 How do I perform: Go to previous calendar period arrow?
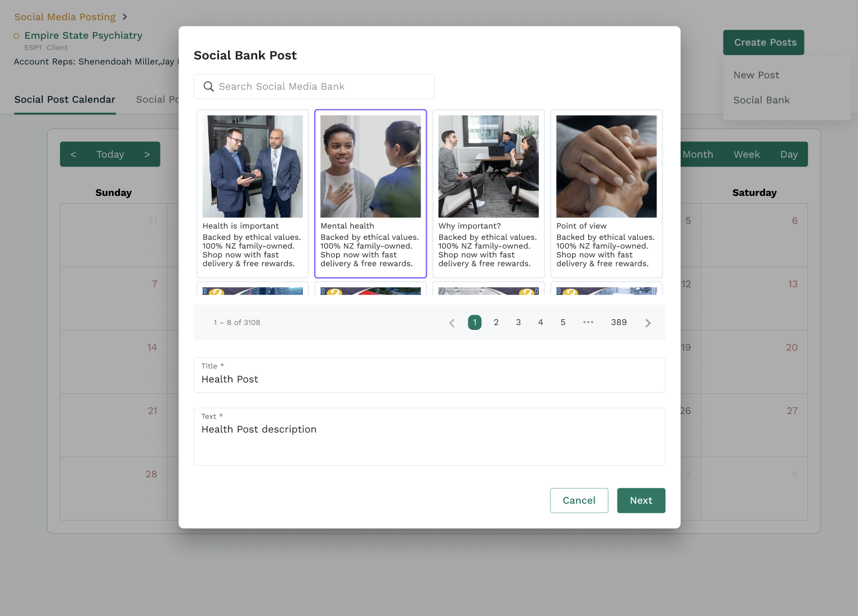(x=73, y=154)
